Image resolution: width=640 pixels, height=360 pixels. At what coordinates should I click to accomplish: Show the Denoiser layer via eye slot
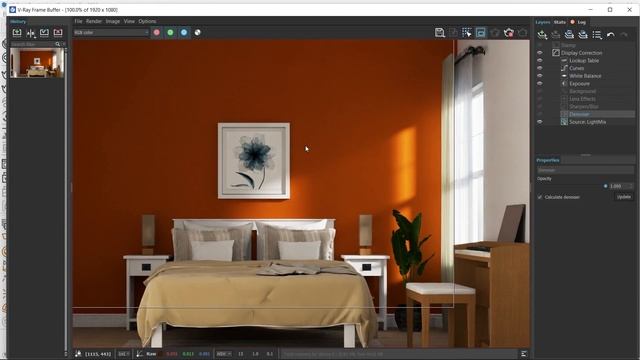click(540, 114)
